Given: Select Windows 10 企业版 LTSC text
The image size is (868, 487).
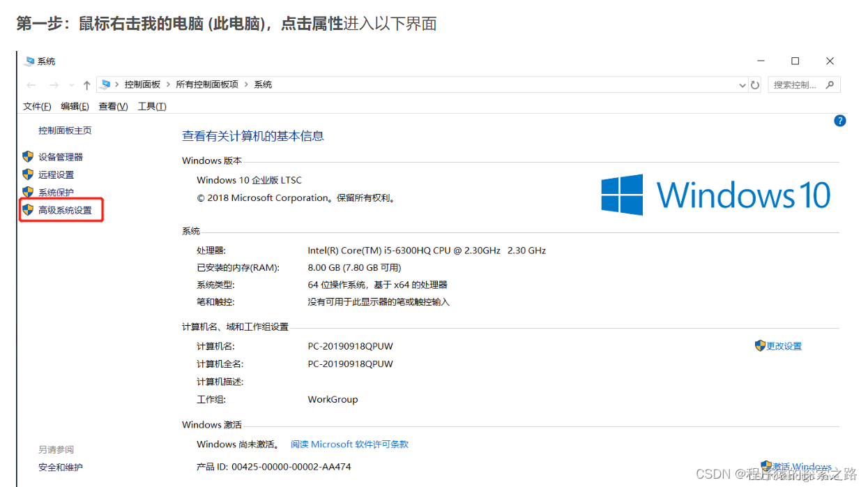Looking at the screenshot, I should tap(250, 180).
